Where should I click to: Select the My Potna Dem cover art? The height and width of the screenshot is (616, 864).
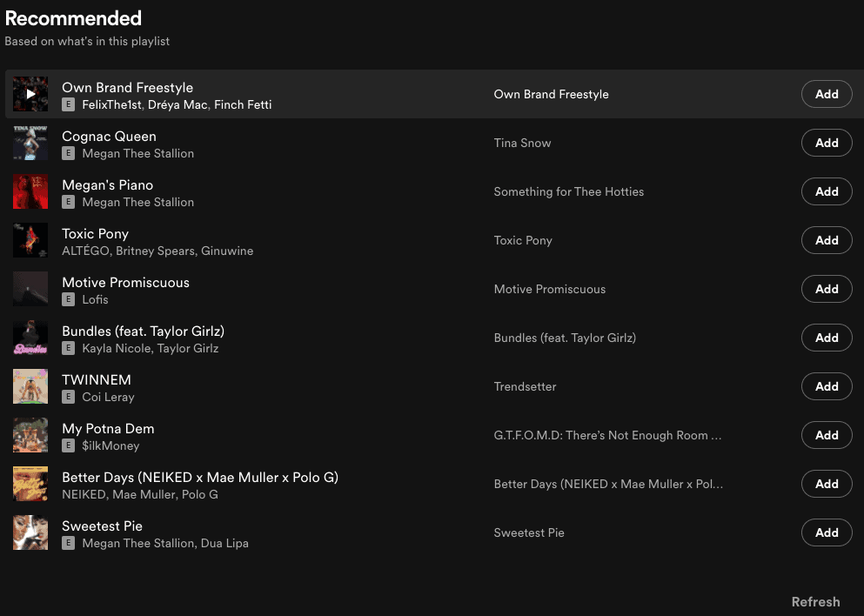pos(30,435)
